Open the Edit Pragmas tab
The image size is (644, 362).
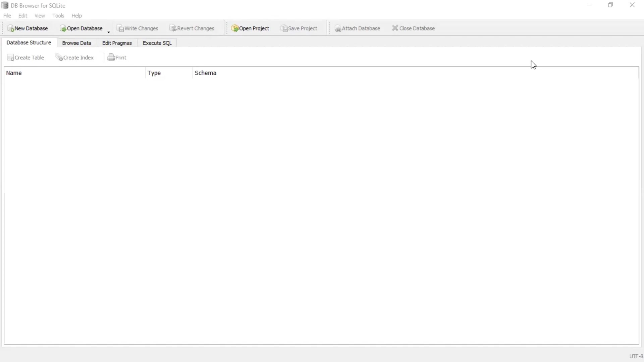point(117,43)
